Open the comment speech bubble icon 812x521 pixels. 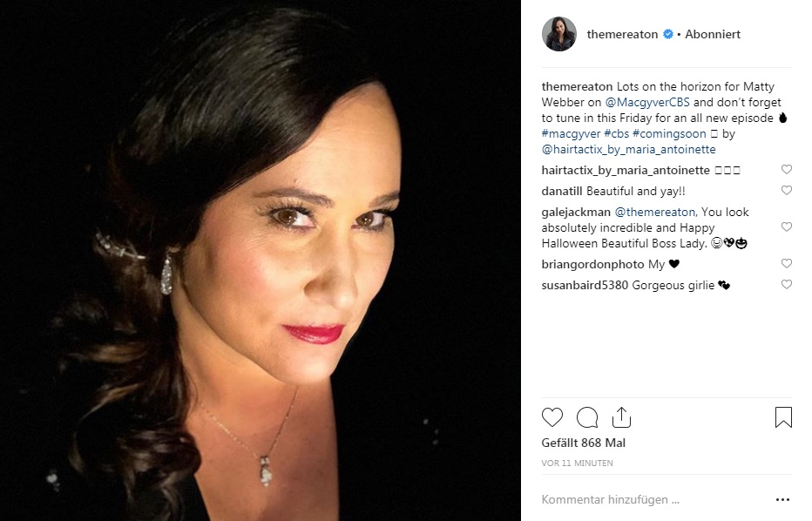tap(587, 417)
